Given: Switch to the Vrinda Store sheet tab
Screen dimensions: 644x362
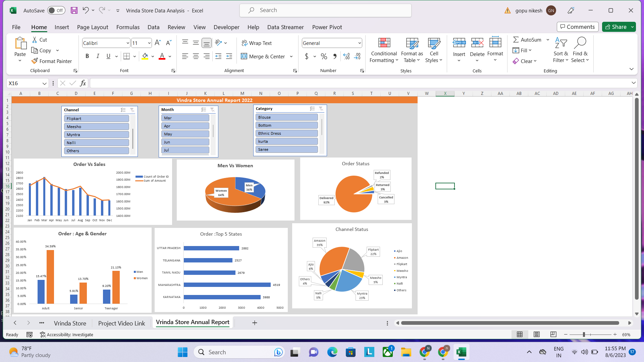Looking at the screenshot, I should pyautogui.click(x=70, y=323).
